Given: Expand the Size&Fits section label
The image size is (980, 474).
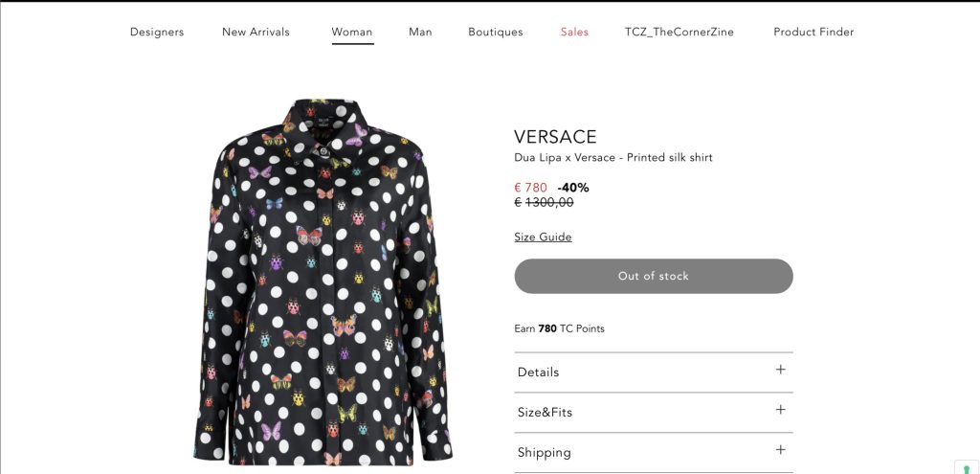Looking at the screenshot, I should click(x=545, y=413).
